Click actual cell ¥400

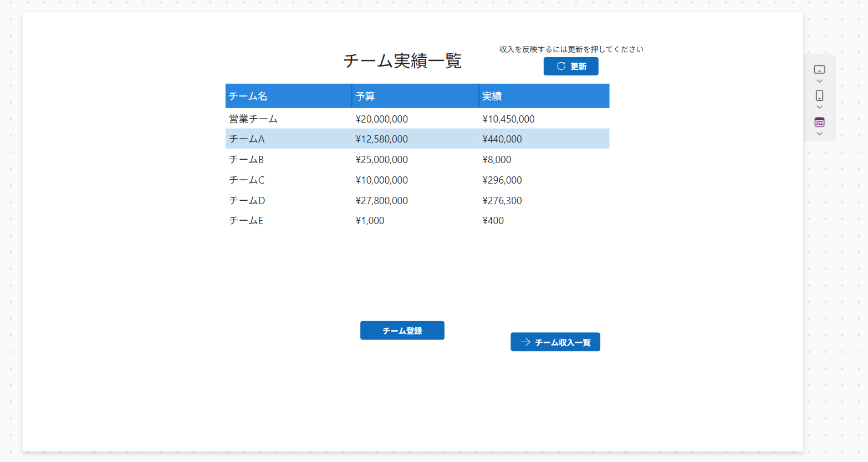click(493, 221)
